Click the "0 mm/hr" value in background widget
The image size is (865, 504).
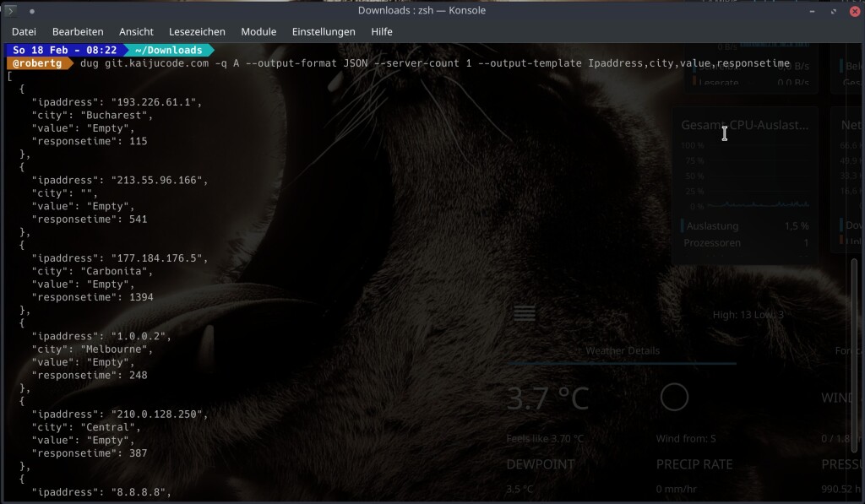pos(677,489)
